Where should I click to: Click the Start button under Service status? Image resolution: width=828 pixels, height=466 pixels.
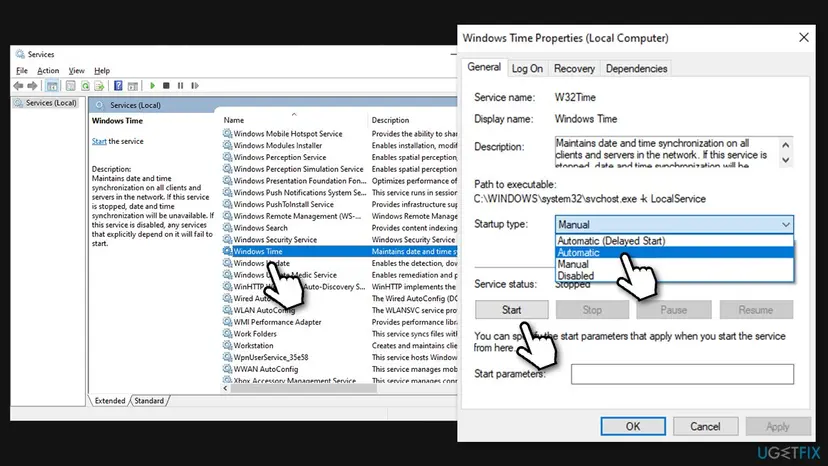coord(511,310)
